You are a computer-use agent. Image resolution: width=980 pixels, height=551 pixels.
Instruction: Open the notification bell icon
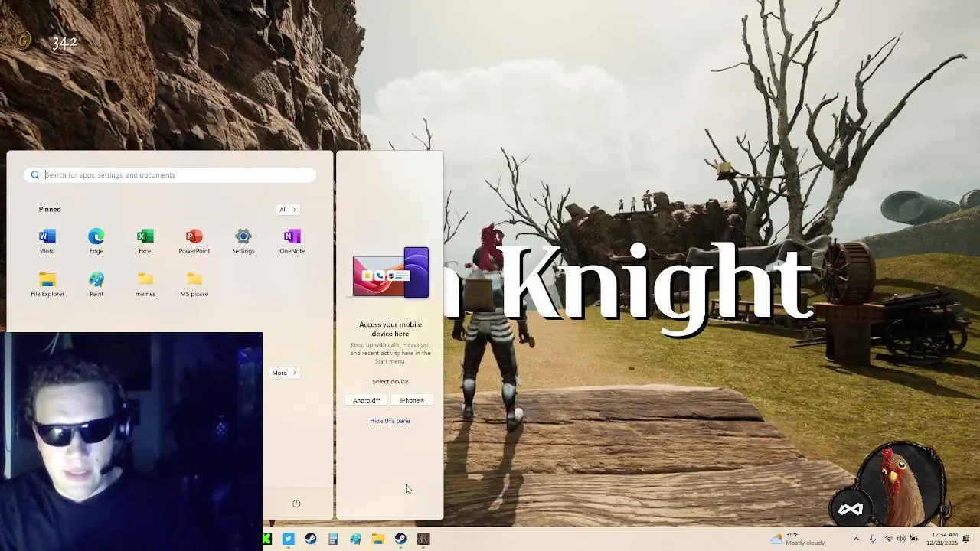point(967,539)
